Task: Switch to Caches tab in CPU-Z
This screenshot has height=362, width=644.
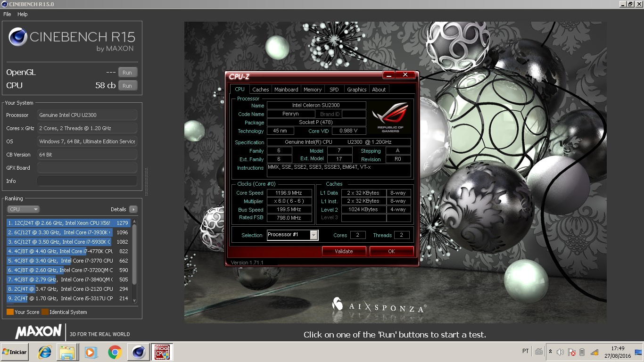Action: (x=260, y=90)
